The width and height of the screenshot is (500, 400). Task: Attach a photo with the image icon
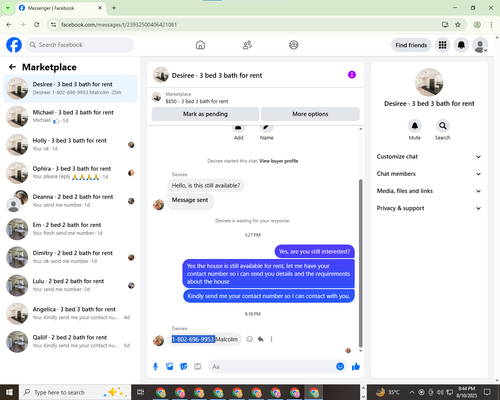tap(170, 367)
